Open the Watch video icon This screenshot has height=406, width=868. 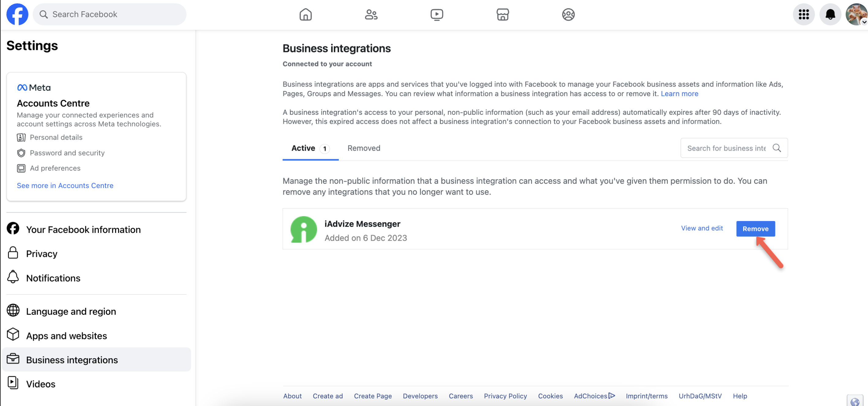click(x=437, y=14)
